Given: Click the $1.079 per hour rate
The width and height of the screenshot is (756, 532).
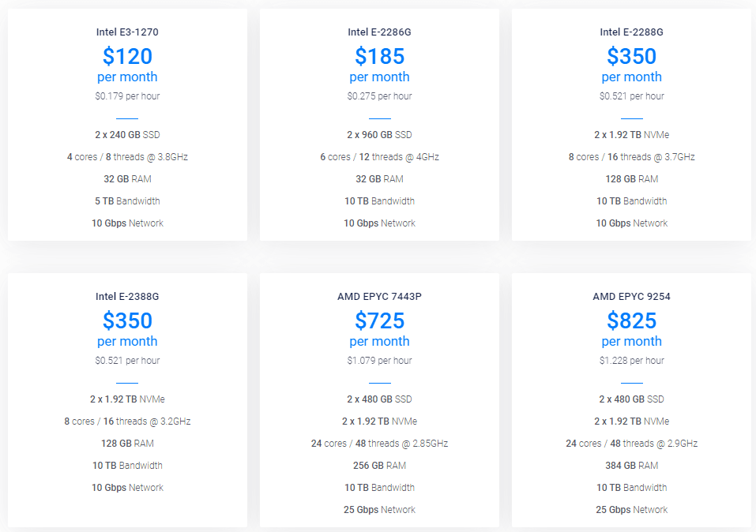Looking at the screenshot, I should click(379, 361).
